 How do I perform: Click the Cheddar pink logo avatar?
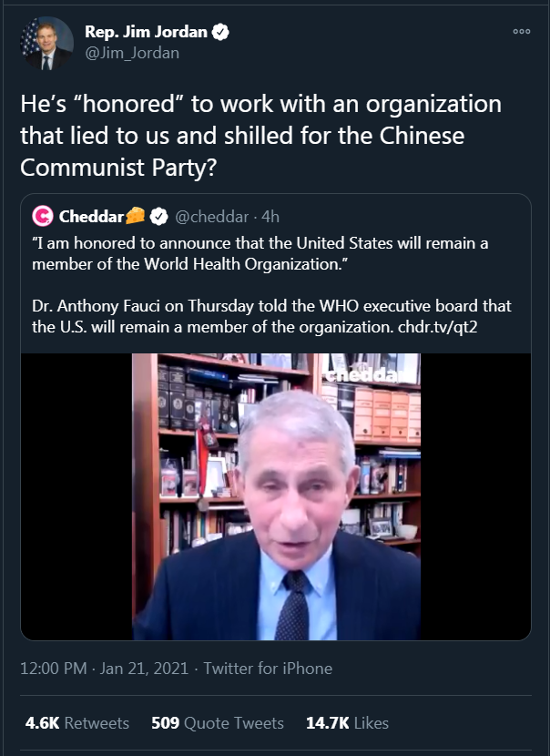coord(43,217)
